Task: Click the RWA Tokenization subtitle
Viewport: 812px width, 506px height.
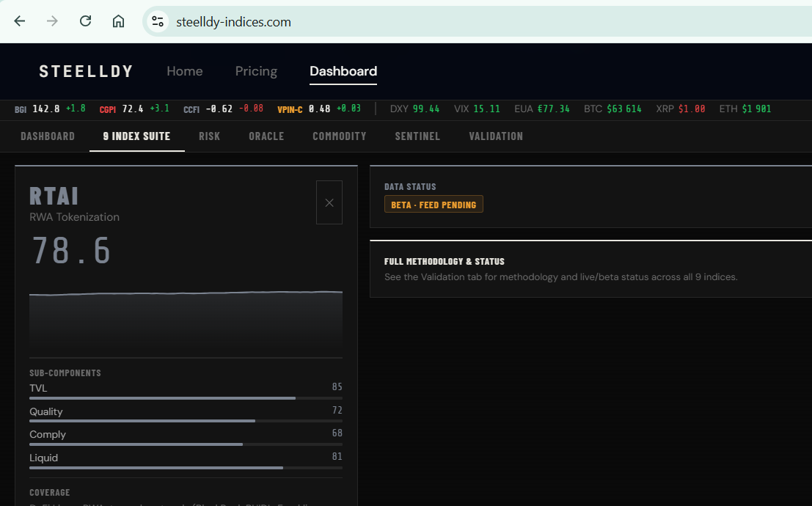Action: pyautogui.click(x=75, y=217)
